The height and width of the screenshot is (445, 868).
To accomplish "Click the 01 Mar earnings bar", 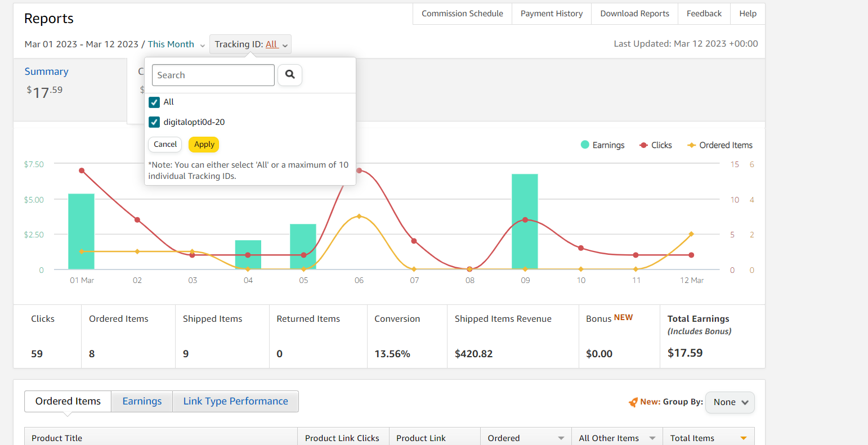I will (81, 232).
